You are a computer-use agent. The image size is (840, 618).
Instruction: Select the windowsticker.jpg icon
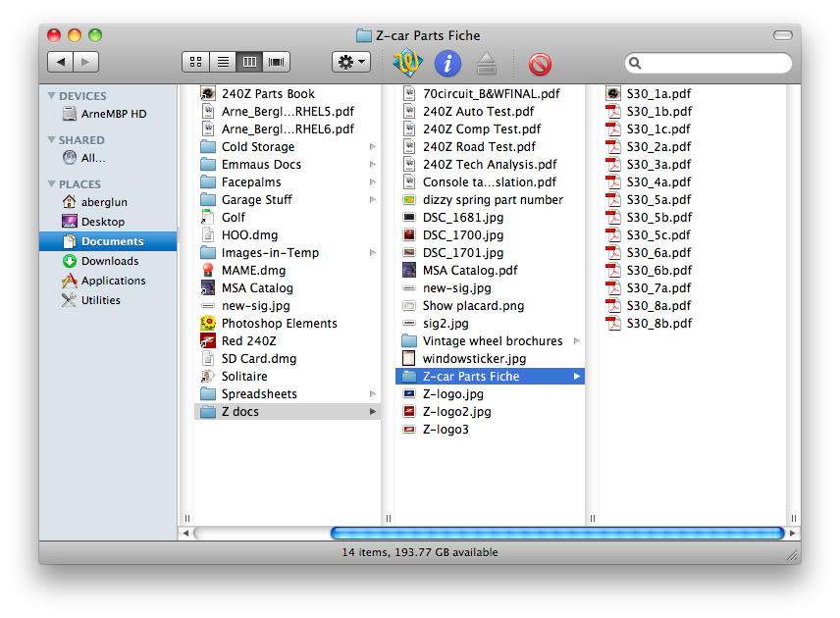(409, 359)
